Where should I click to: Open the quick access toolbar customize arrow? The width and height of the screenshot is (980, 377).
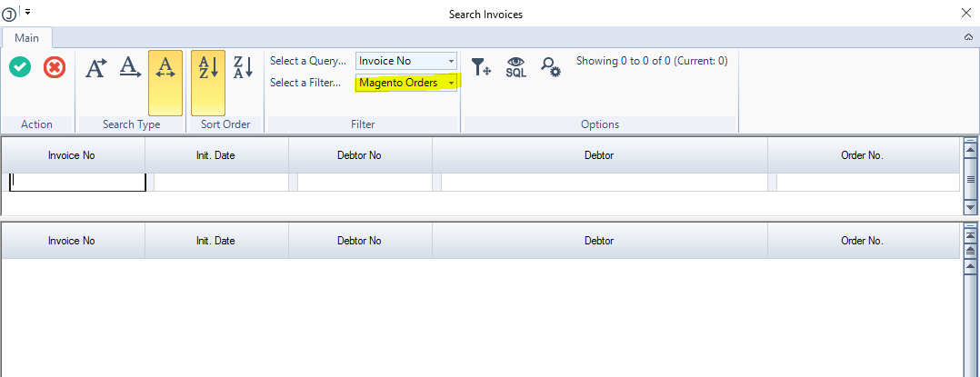(28, 12)
